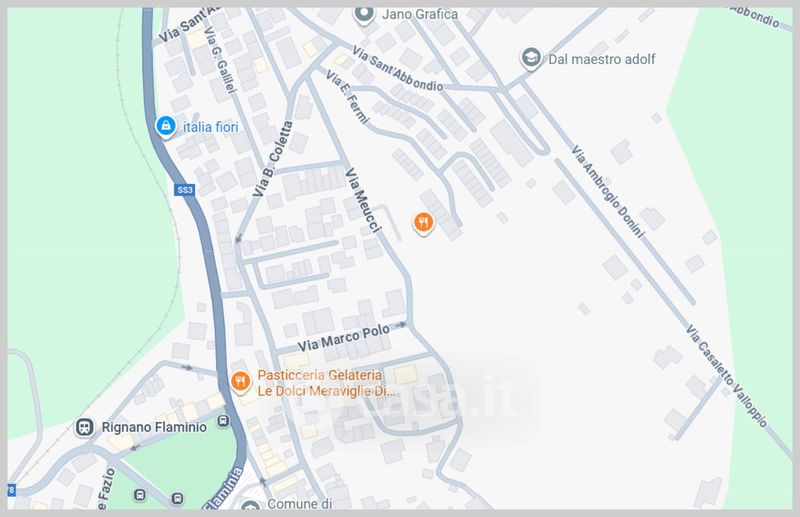800x517 pixels.
Task: Click the Rignano Flaminio station label
Action: 153,428
